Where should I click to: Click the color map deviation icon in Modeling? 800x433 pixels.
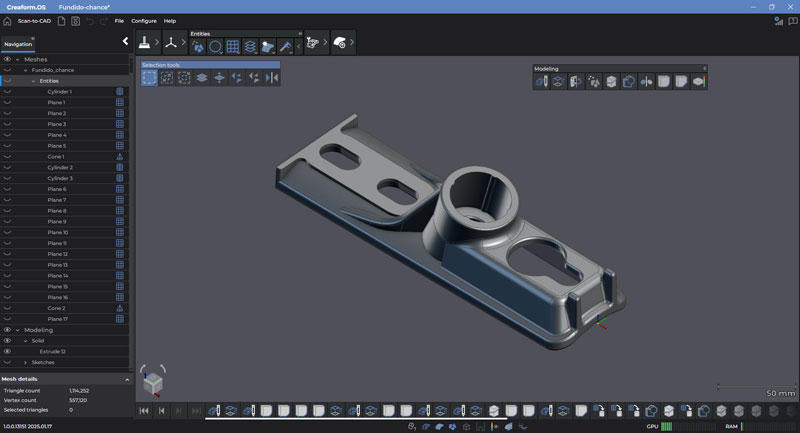pyautogui.click(x=699, y=82)
